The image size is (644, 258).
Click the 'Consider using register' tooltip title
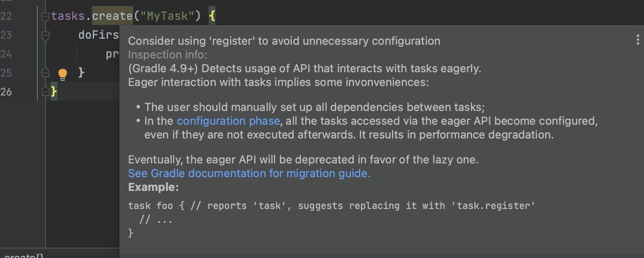point(284,41)
